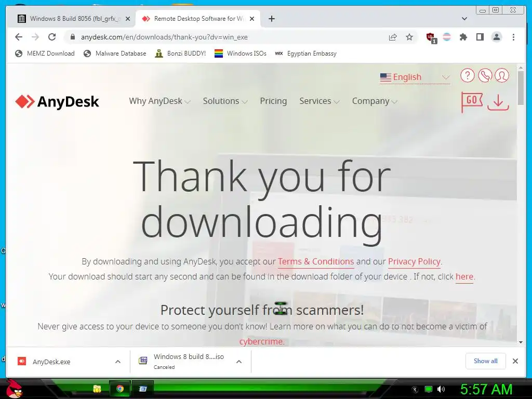
Task: Close the Windows 8 Build 8056 tab
Action: (x=128, y=19)
